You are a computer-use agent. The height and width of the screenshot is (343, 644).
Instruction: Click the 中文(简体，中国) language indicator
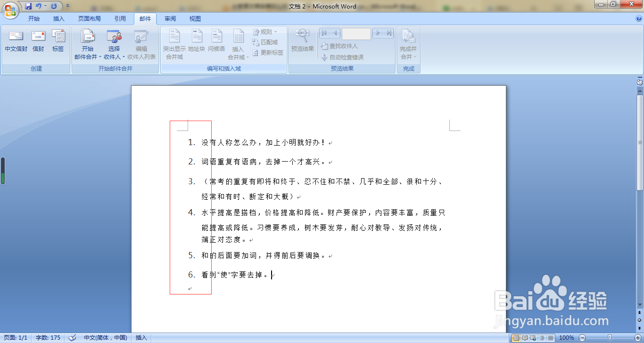(x=106, y=338)
